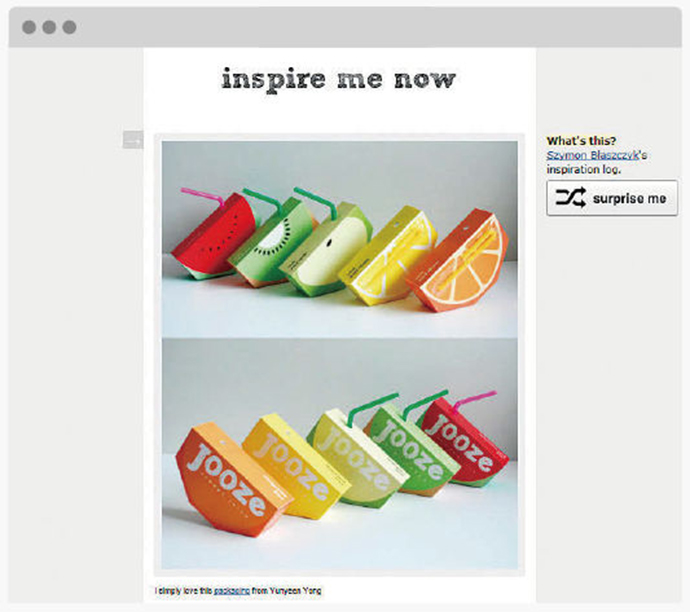Click the 'inspiration log.' text in sidebar
The width and height of the screenshot is (690, 612).
pyautogui.click(x=584, y=169)
